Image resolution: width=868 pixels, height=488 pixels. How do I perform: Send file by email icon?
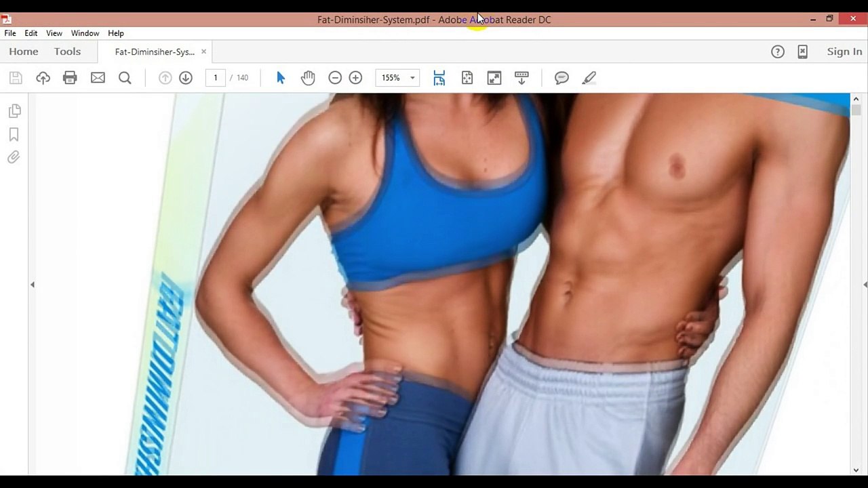(x=98, y=78)
